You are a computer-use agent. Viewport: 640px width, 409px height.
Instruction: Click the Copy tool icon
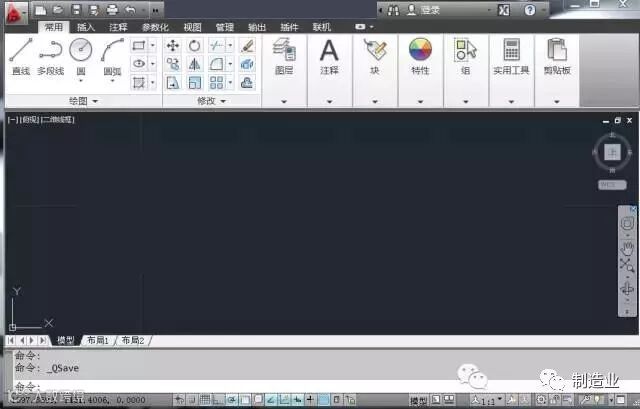click(x=173, y=64)
